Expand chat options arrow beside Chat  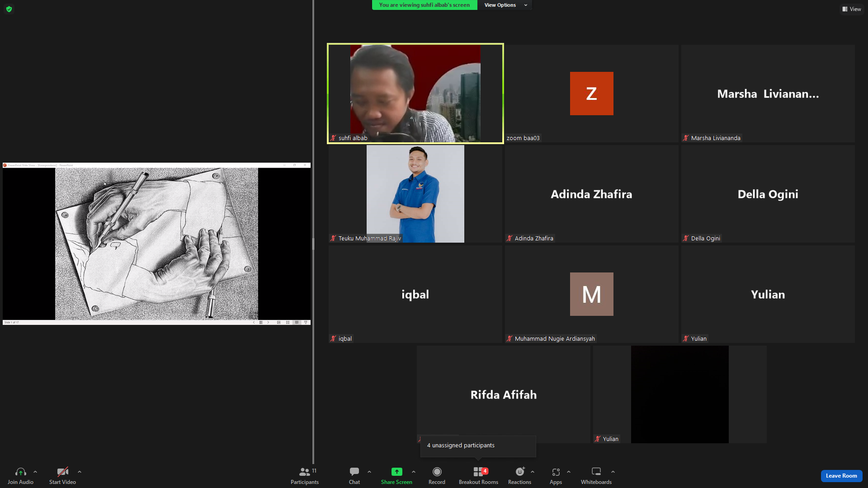click(369, 472)
